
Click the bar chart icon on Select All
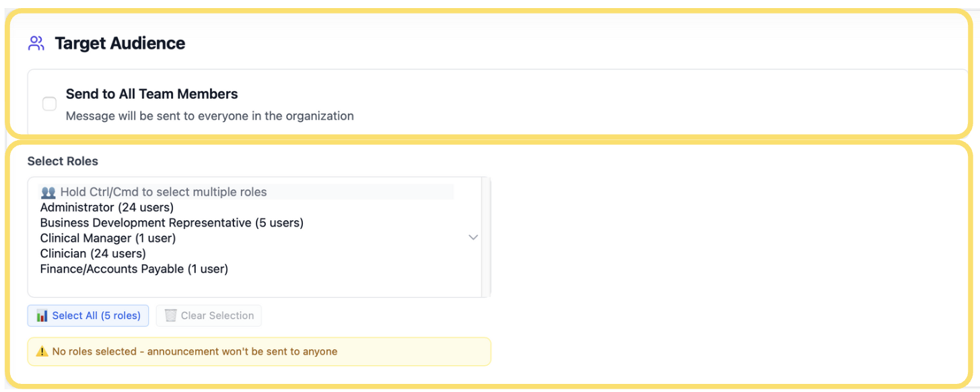(42, 316)
